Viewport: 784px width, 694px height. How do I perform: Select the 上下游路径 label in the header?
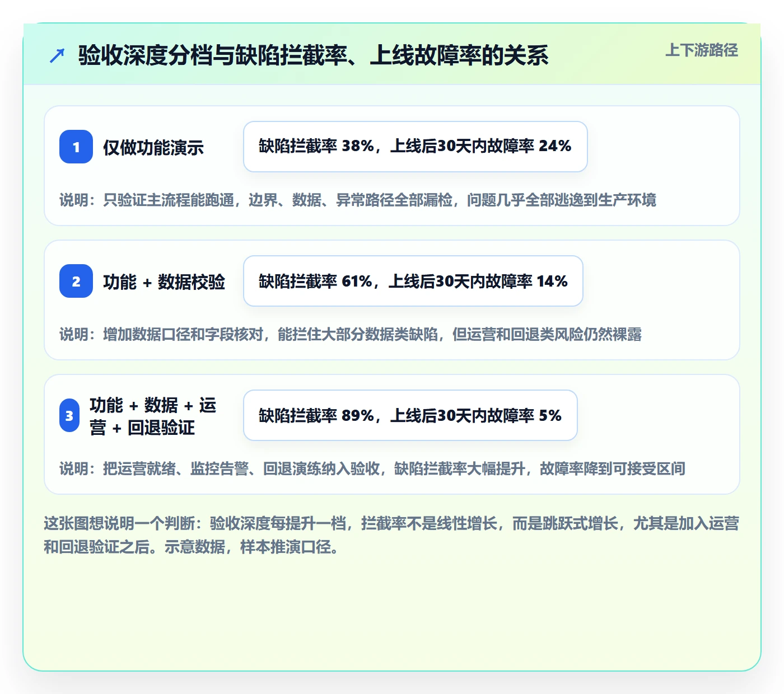pyautogui.click(x=702, y=50)
